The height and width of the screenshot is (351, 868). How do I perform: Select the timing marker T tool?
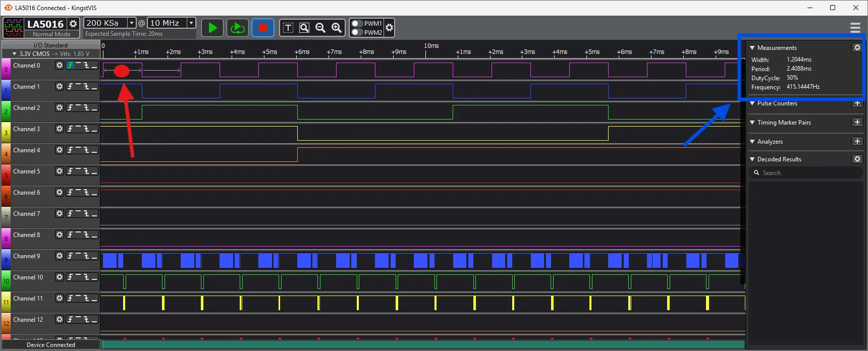(288, 28)
